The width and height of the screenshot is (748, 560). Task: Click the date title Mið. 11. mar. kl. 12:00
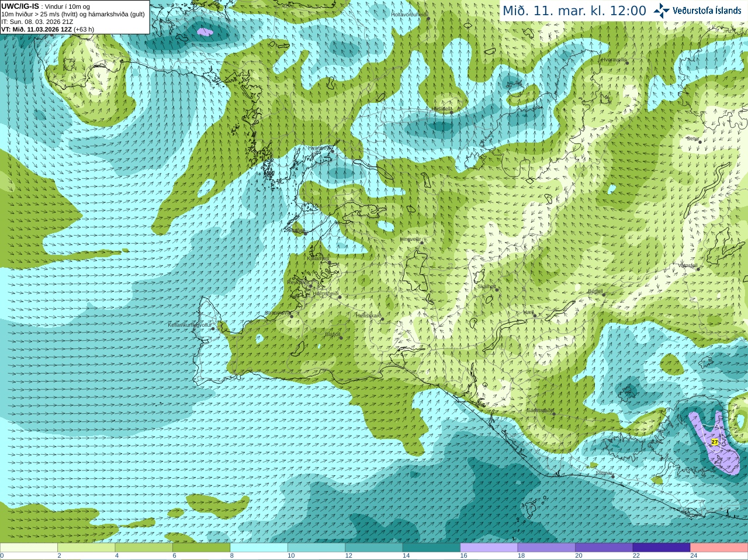coord(574,11)
